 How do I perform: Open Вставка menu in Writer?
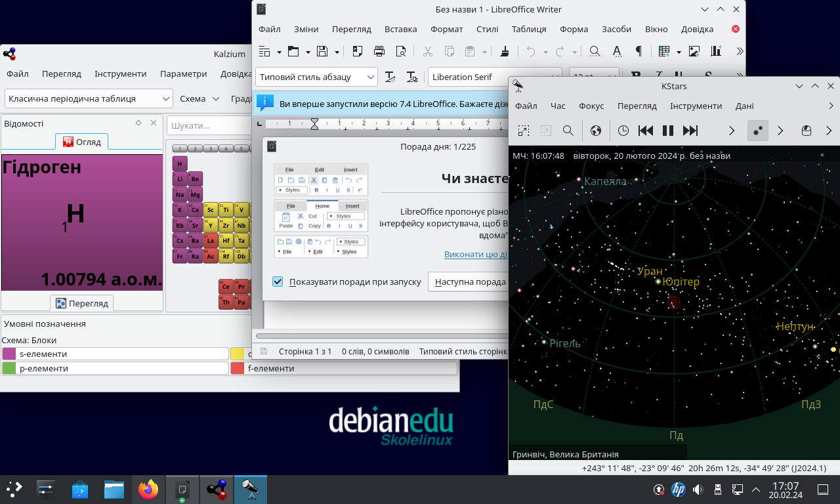tap(401, 29)
